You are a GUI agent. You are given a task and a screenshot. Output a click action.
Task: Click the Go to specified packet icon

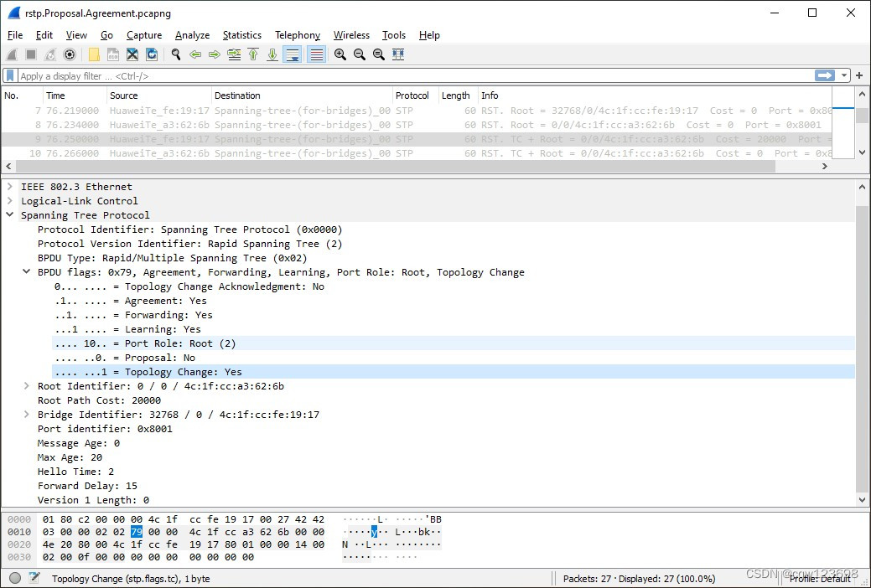[234, 54]
